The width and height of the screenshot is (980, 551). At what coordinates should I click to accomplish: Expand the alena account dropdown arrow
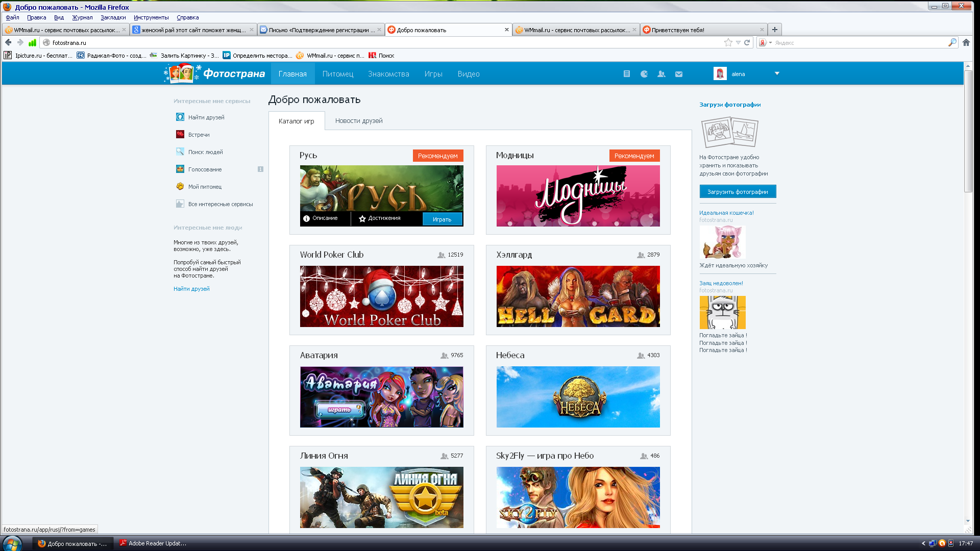[x=777, y=73]
